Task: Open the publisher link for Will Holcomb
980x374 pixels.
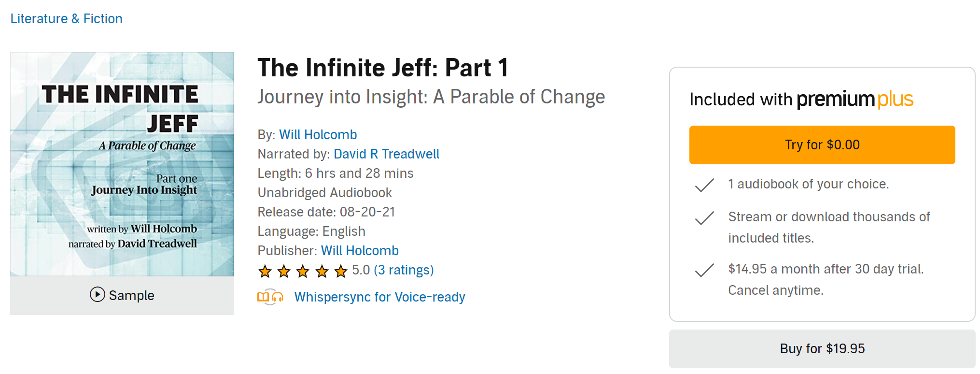Action: [360, 250]
